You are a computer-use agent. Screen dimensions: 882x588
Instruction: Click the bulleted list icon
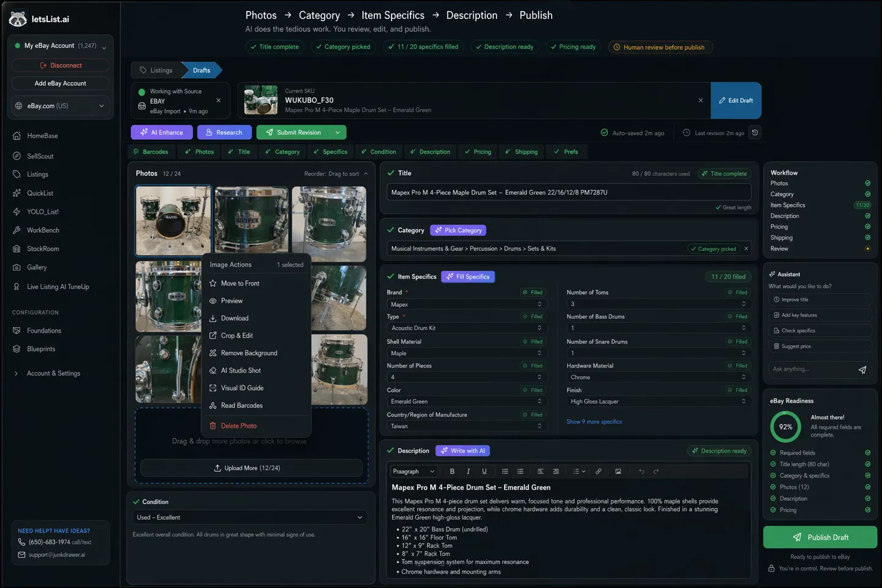[x=505, y=472]
